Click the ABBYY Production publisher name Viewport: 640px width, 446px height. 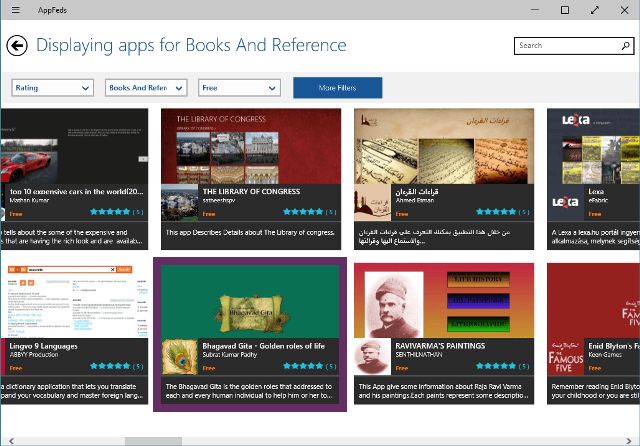(34, 355)
